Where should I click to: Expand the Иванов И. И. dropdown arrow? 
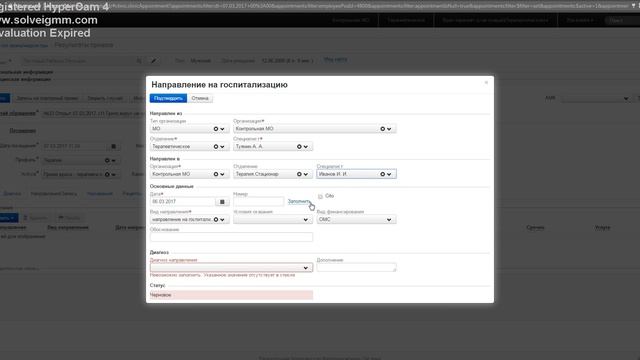point(389,174)
